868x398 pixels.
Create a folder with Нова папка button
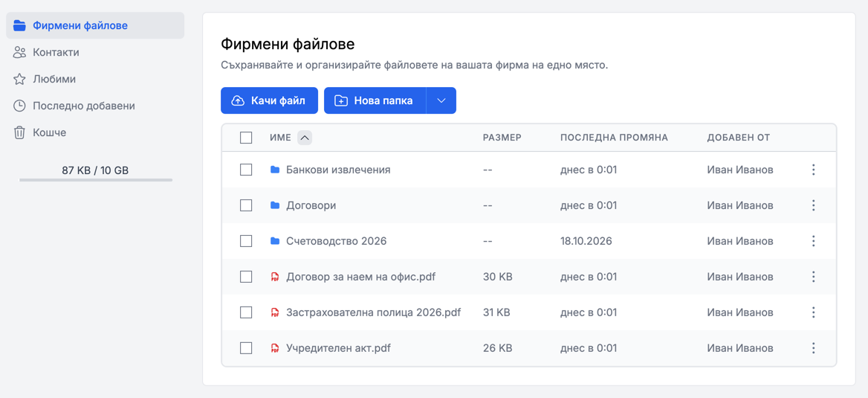pos(375,100)
